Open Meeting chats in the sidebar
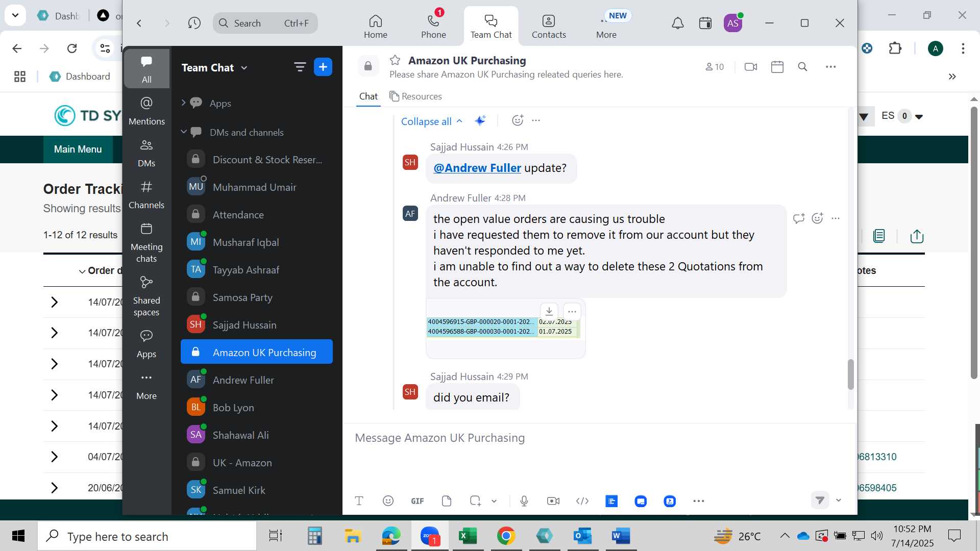980x551 pixels. [x=146, y=242]
